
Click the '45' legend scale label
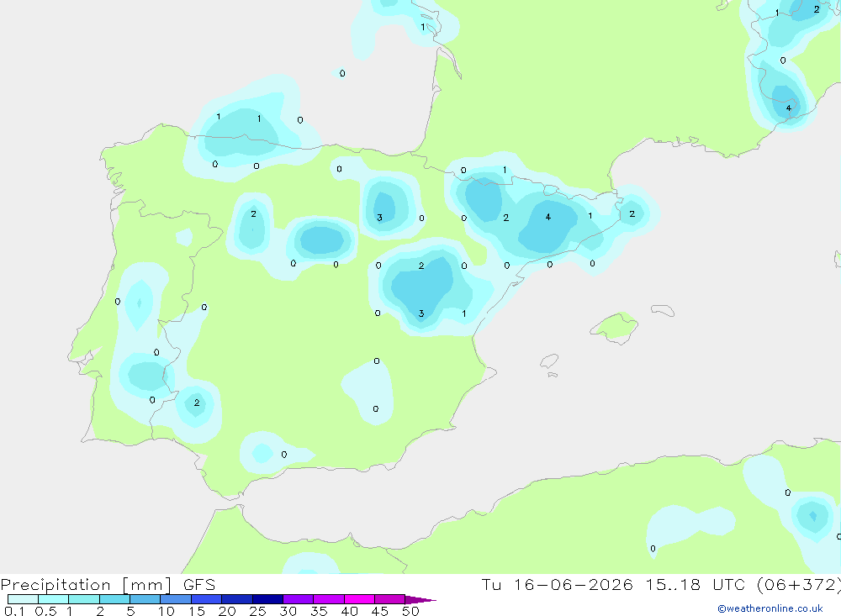click(x=380, y=611)
